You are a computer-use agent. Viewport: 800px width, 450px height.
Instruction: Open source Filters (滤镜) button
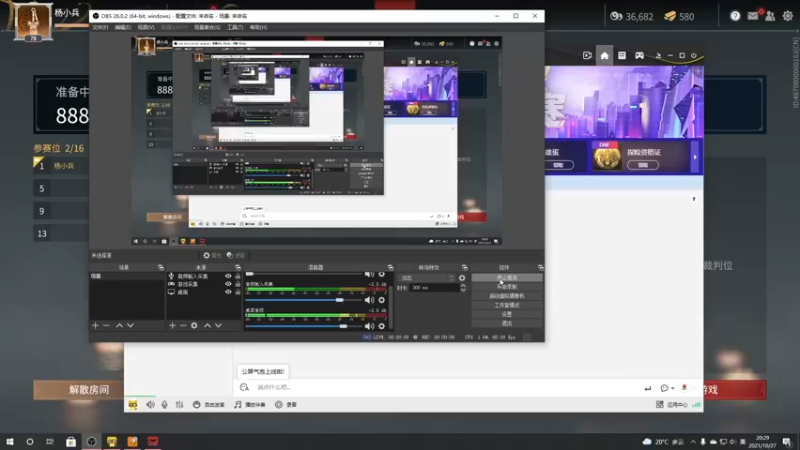click(x=236, y=255)
